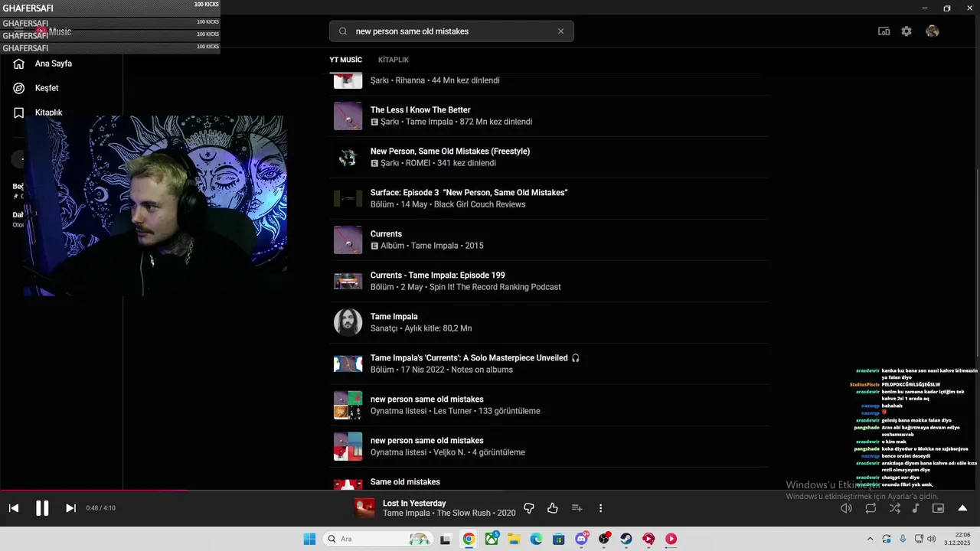Click the compass icon beside Keşfet
Image resolution: width=980 pixels, height=551 pixels.
19,88
